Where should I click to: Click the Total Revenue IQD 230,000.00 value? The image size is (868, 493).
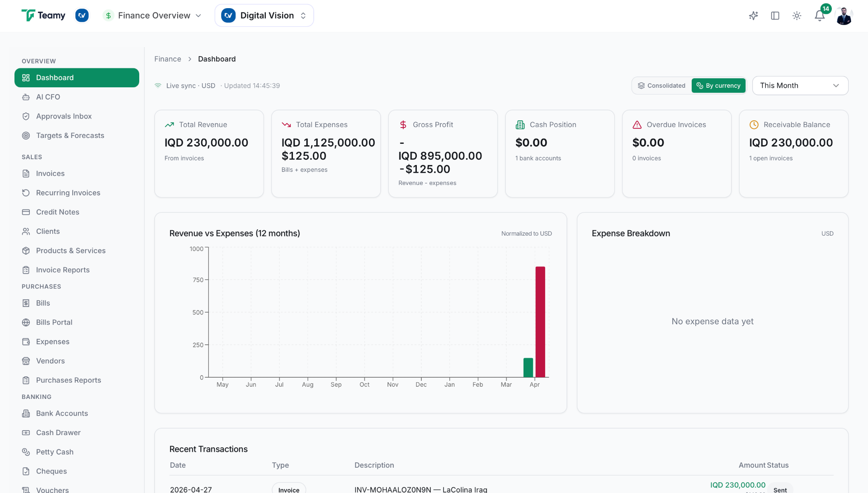206,142
